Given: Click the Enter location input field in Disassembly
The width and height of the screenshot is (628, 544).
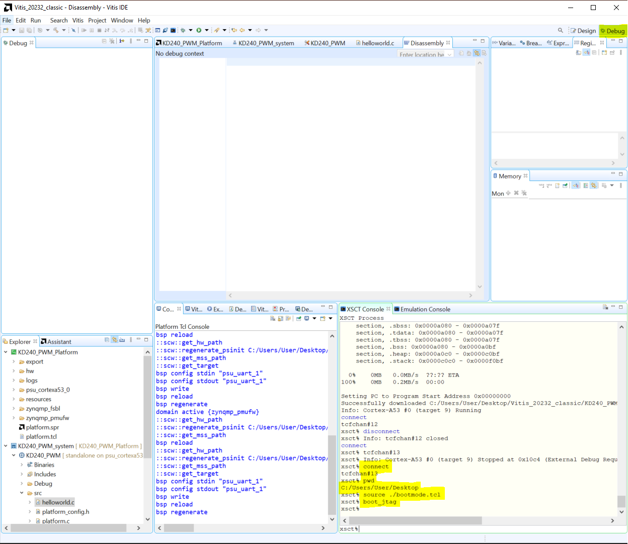Looking at the screenshot, I should [x=421, y=54].
